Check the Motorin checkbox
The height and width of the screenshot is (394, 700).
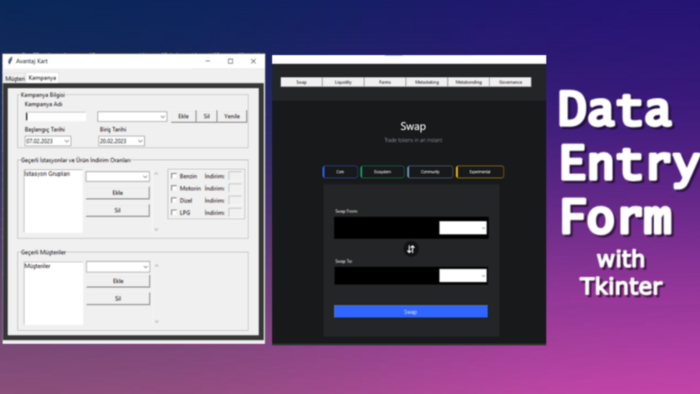[x=174, y=188]
